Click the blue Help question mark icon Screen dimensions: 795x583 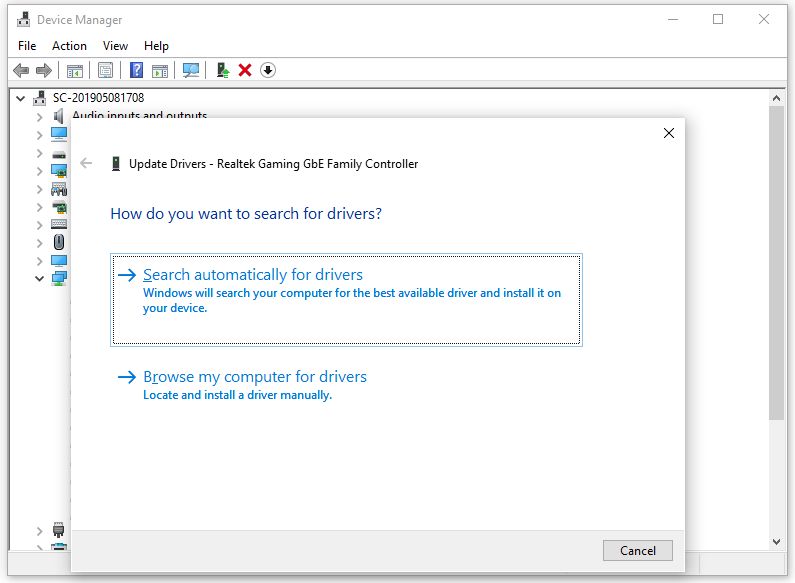tap(136, 70)
